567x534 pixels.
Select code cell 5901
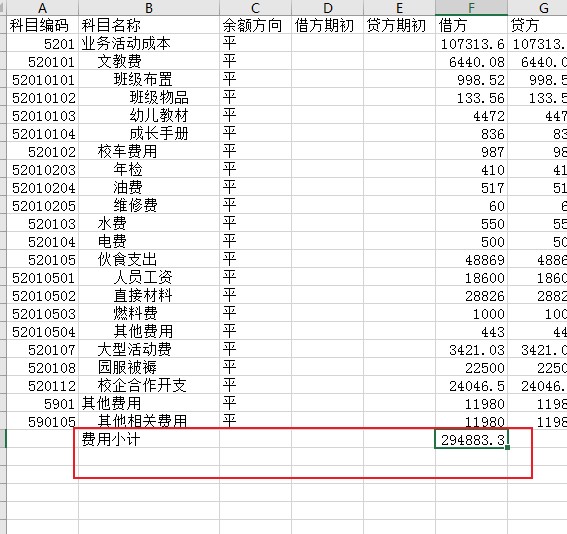click(x=42, y=403)
